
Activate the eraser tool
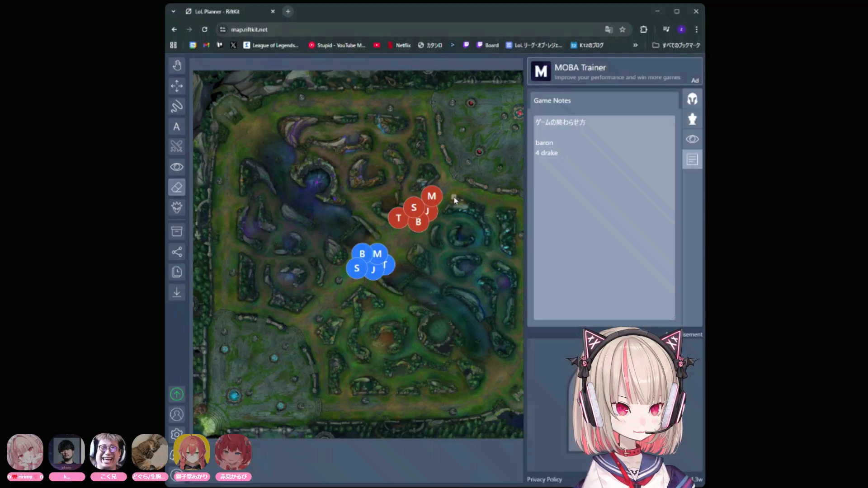177,187
